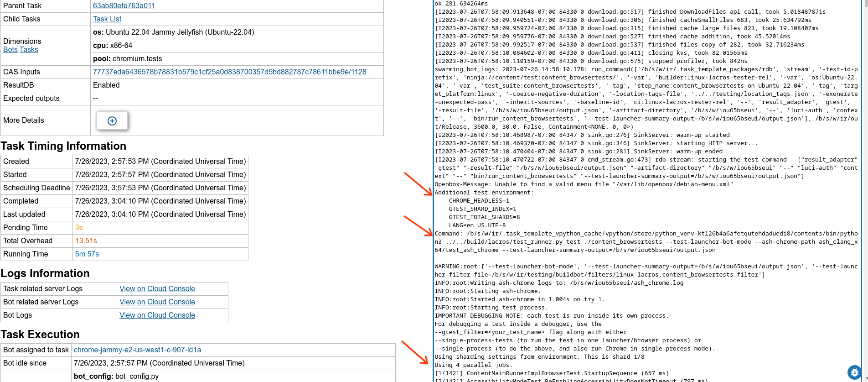
Task: Click the GTEST_TOTAL_SHARDS=8 log line
Action: tap(484, 217)
